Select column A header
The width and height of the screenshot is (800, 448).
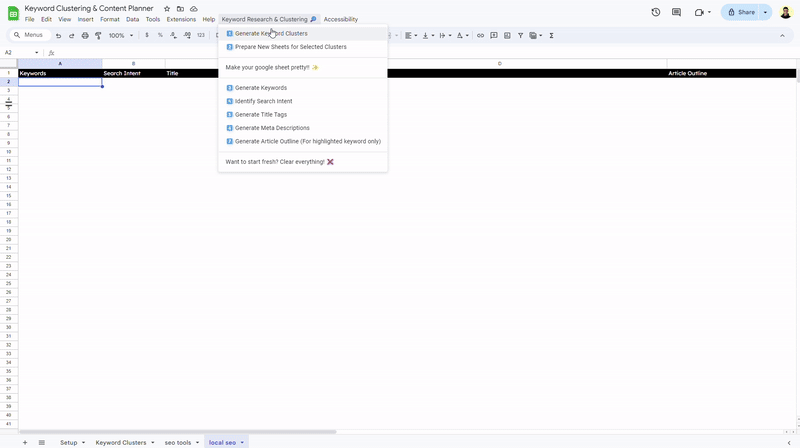pyautogui.click(x=60, y=64)
